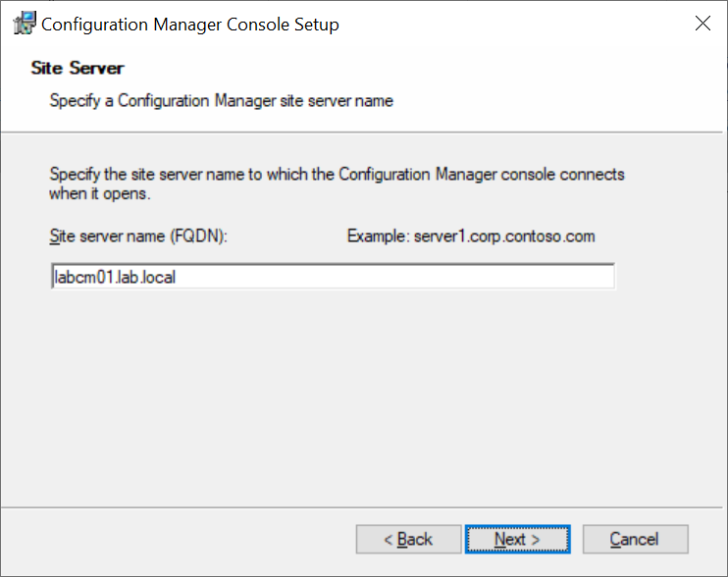Click the Configuration Manager setup installer icon
Image resolution: width=728 pixels, height=577 pixels.
[25, 24]
